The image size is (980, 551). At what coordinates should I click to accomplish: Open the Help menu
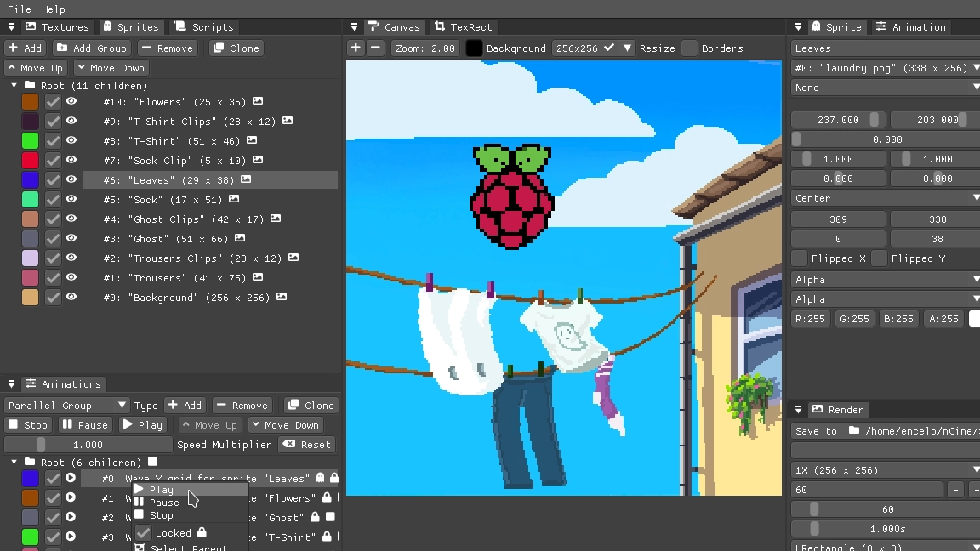tap(53, 9)
